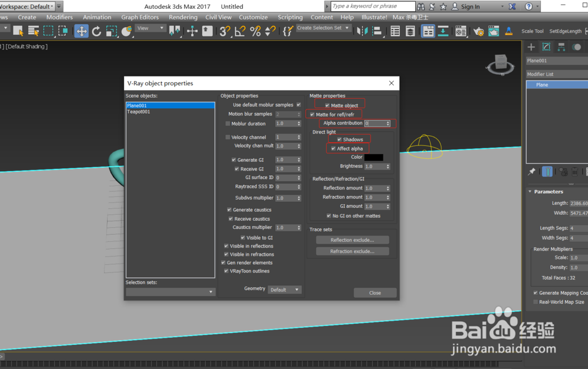Switch to Hierarchy panel icon
This screenshot has width=588, height=369.
pyautogui.click(x=562, y=47)
